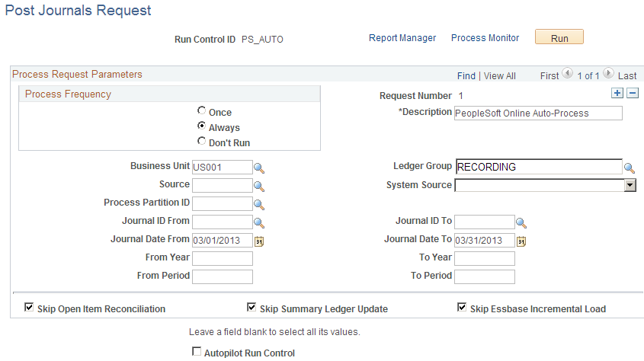Screen dimensions: 644x361
Task: Click the Post Journals Request heading
Action: point(78,10)
